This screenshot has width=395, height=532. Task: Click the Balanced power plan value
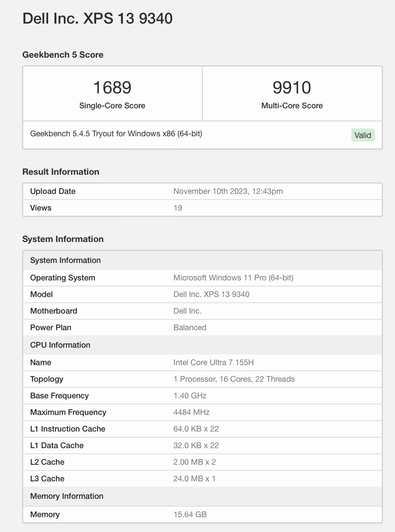pyautogui.click(x=190, y=328)
